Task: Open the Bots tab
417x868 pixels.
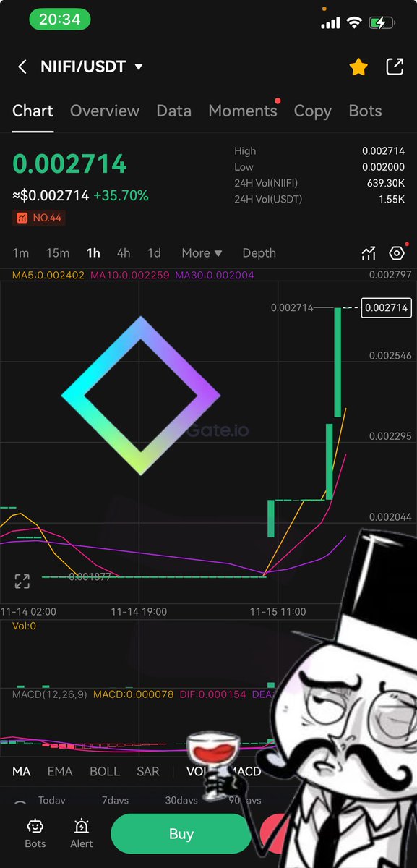Action: pos(365,111)
